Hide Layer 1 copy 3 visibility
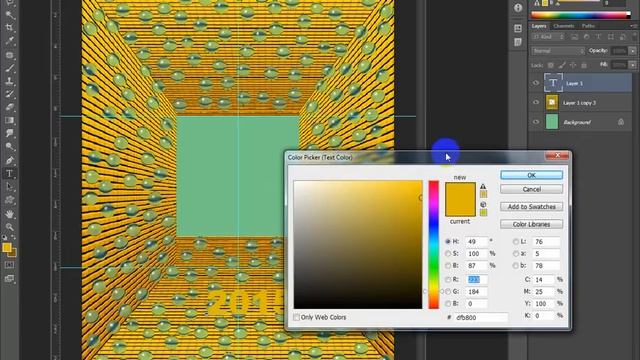 [536, 102]
